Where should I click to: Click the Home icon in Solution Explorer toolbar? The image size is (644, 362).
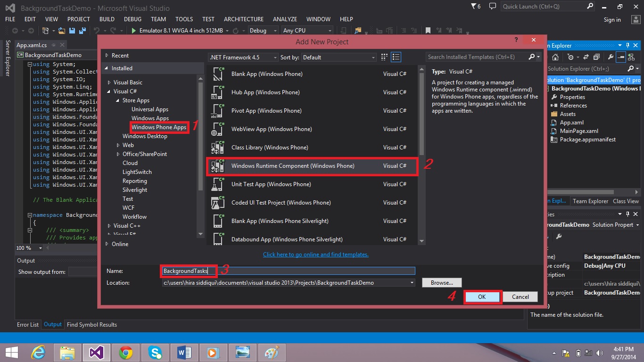tap(555, 57)
